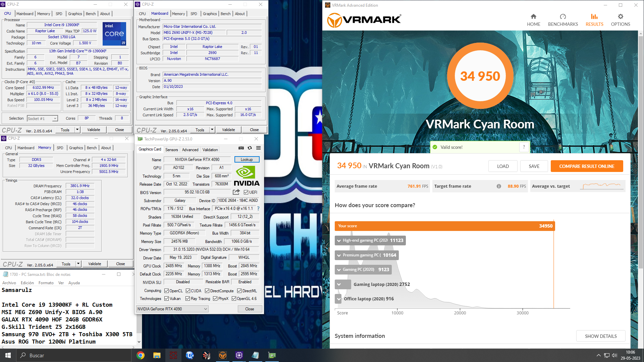This screenshot has height=362, width=644.
Task: Click Validate in CPU-Z Memory window
Action: (95, 264)
